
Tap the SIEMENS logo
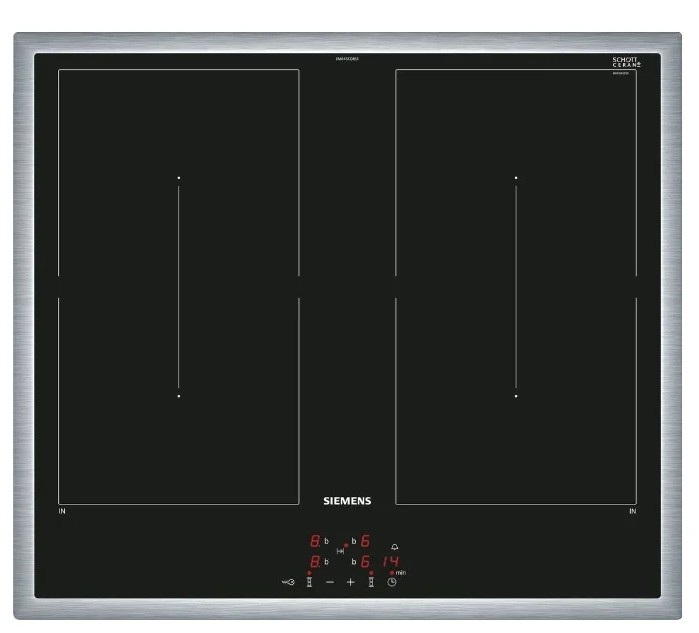(347, 501)
